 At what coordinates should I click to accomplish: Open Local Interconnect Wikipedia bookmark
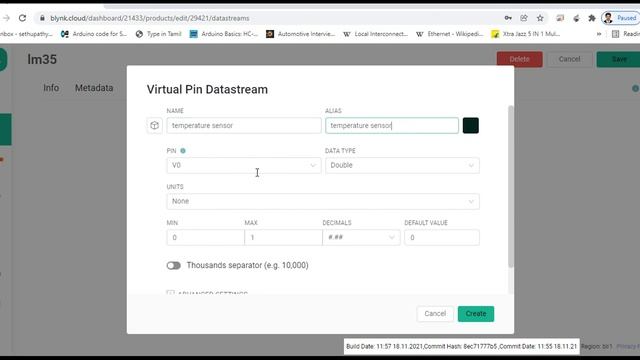(376, 34)
